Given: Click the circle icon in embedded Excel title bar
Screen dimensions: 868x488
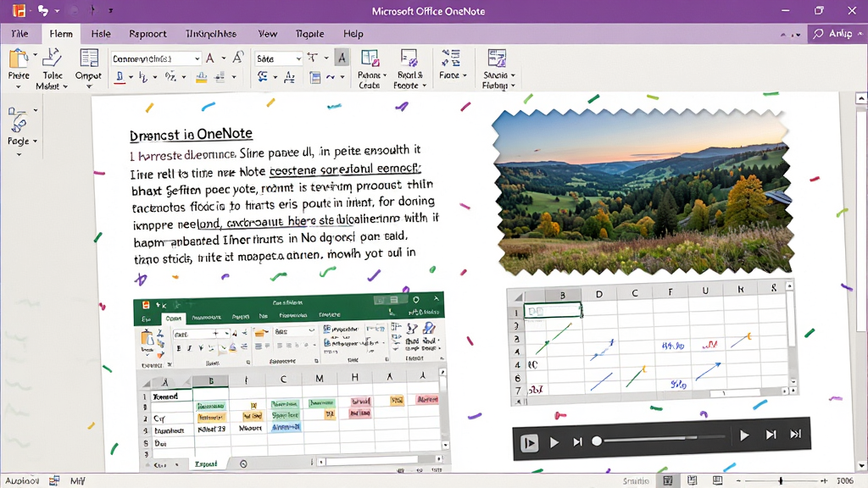Looking at the screenshot, I should click(x=415, y=299).
